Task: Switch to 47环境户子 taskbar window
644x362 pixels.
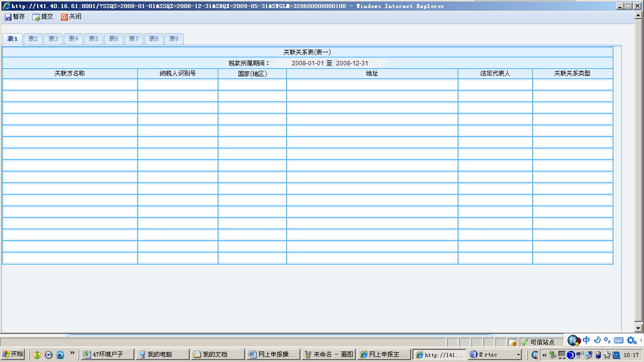Action: point(108,354)
